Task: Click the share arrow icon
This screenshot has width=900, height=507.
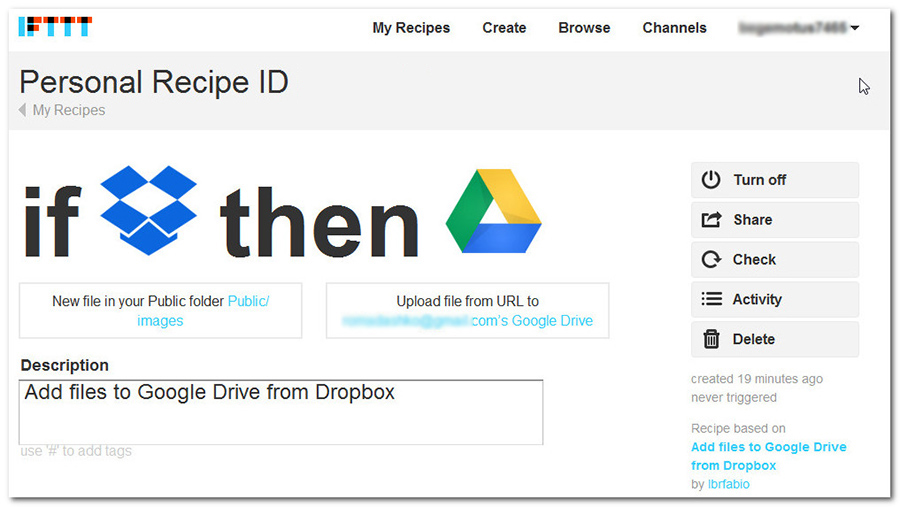Action: [x=711, y=219]
